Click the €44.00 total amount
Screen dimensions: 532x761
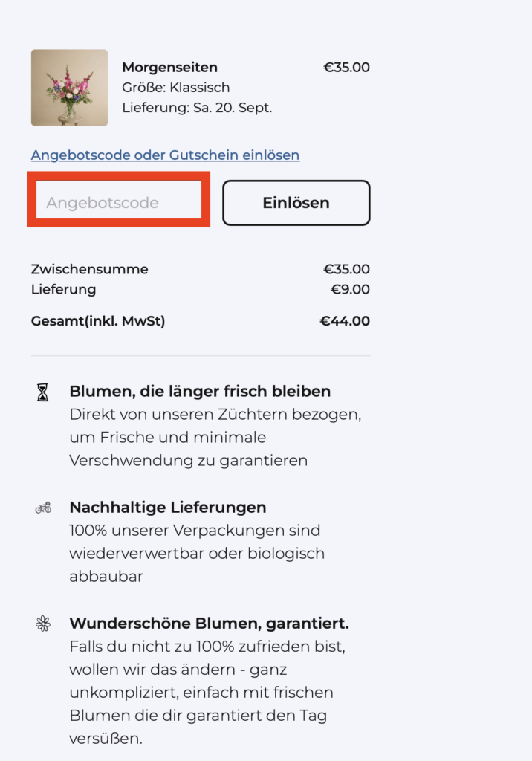coord(345,321)
